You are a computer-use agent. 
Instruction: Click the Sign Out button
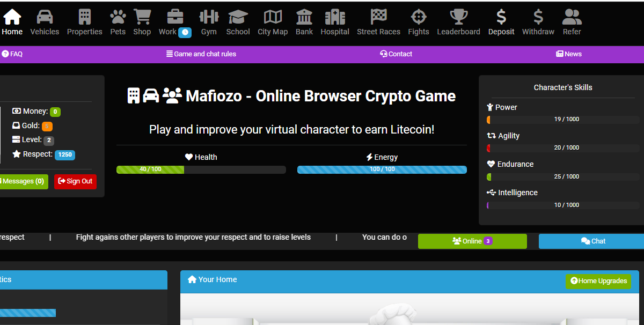tap(75, 181)
